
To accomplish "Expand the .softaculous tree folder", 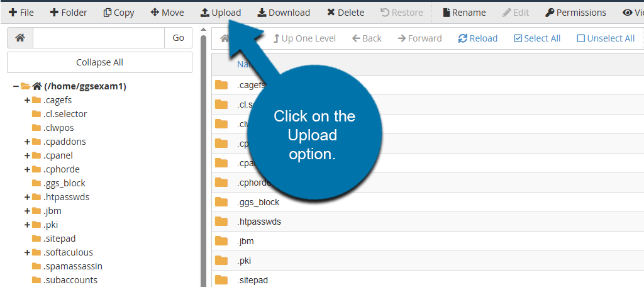I will point(27,252).
